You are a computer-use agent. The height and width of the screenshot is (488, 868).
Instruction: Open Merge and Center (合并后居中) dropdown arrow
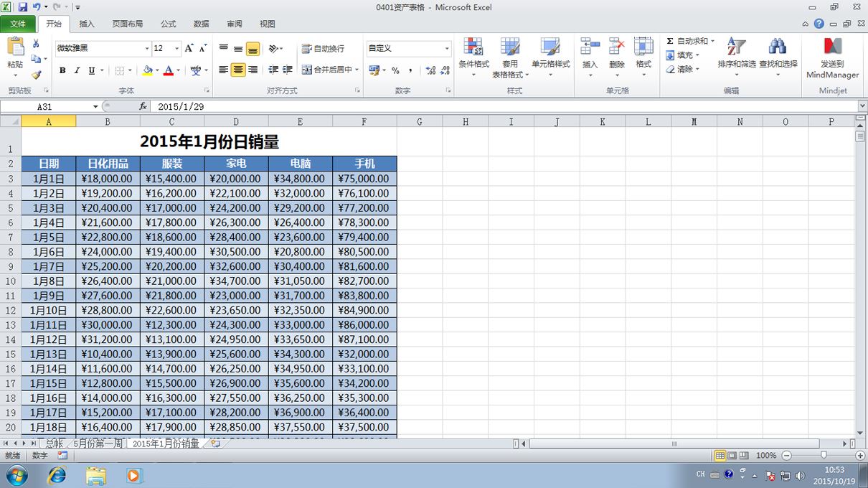coord(357,70)
